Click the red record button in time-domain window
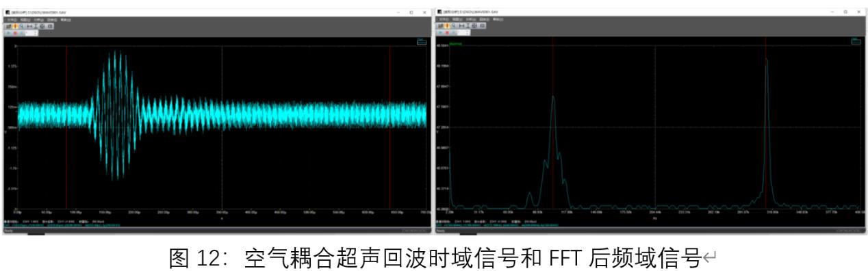Viewport: 868px width, 271px height. click(15, 33)
